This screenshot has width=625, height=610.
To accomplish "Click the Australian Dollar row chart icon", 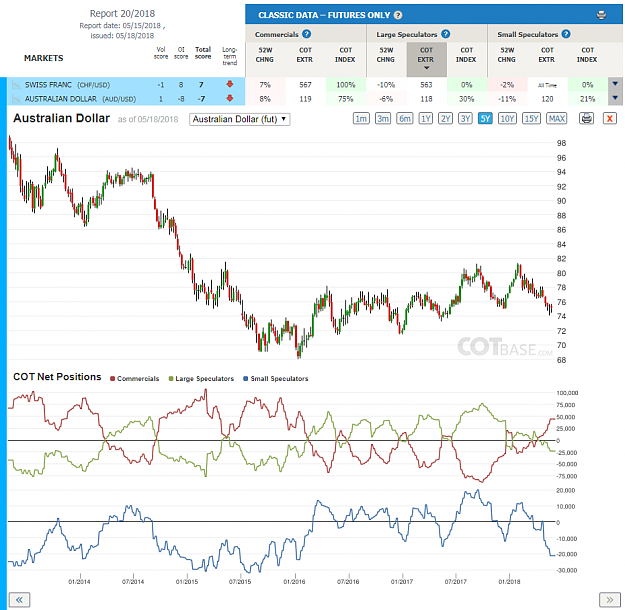I will coord(16,98).
